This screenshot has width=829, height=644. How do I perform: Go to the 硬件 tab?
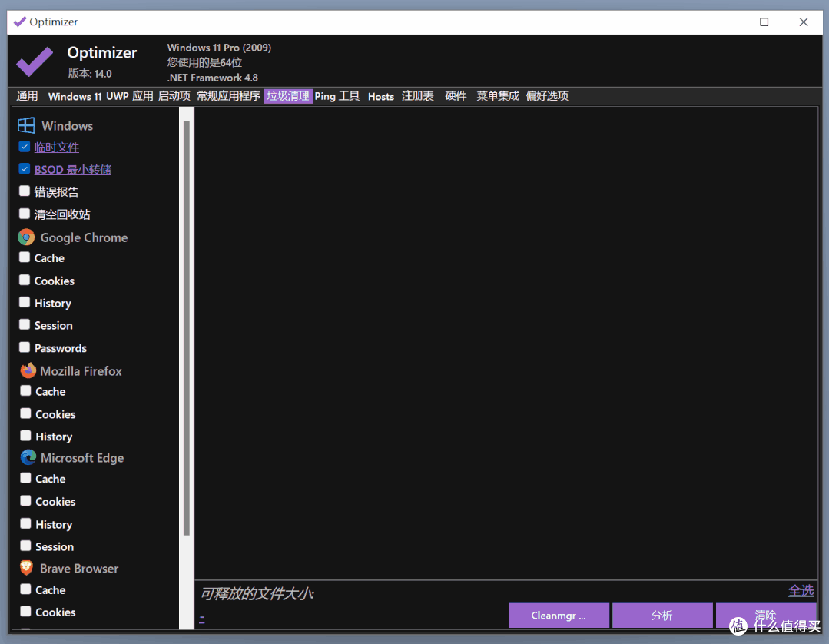456,96
